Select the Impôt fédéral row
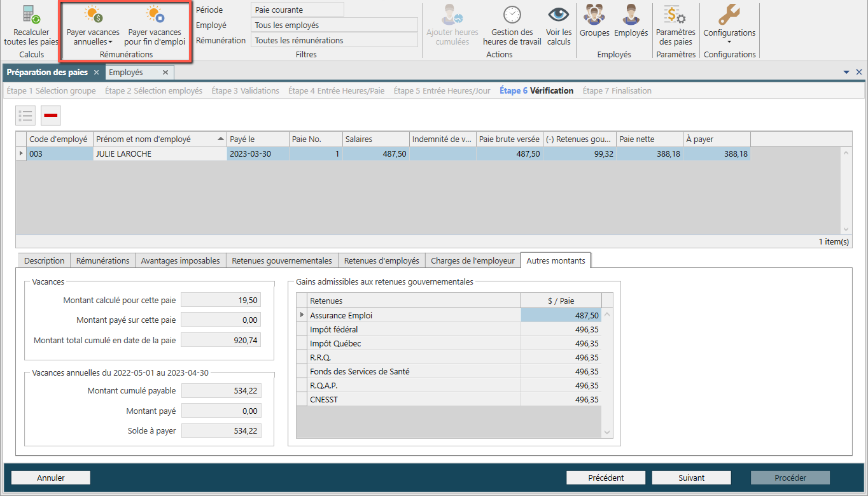This screenshot has height=496, width=868. click(x=449, y=330)
